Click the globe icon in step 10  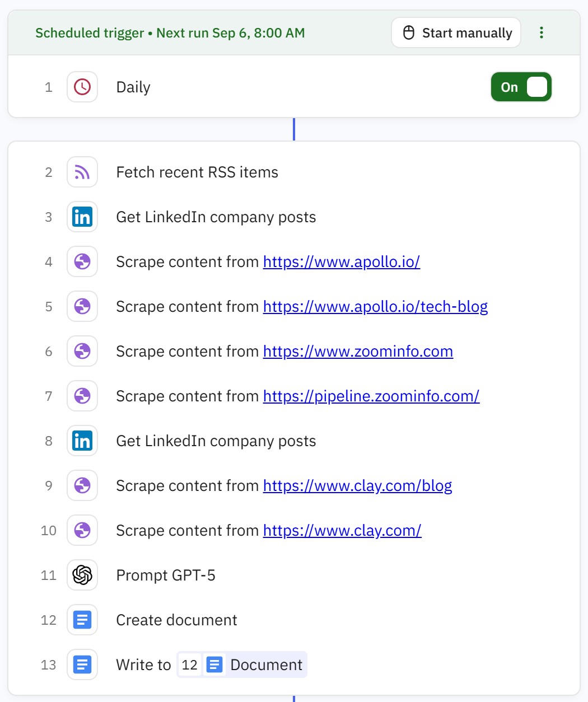click(x=82, y=530)
